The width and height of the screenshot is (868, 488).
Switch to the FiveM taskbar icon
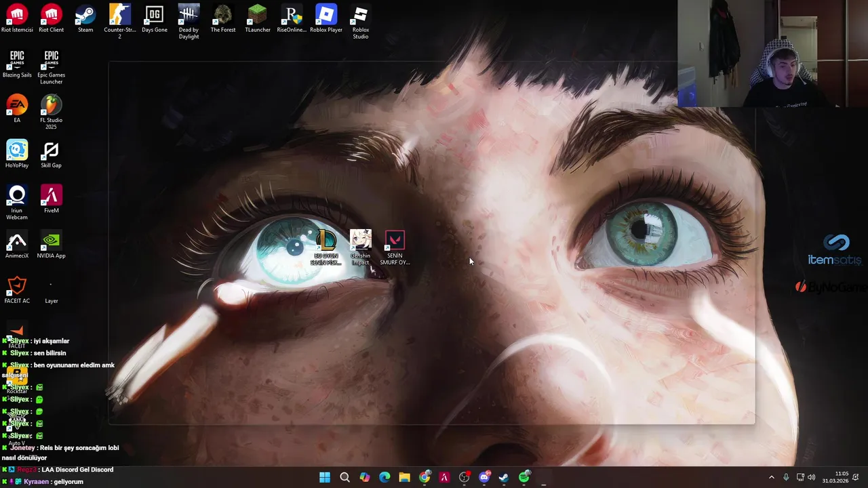click(x=444, y=477)
